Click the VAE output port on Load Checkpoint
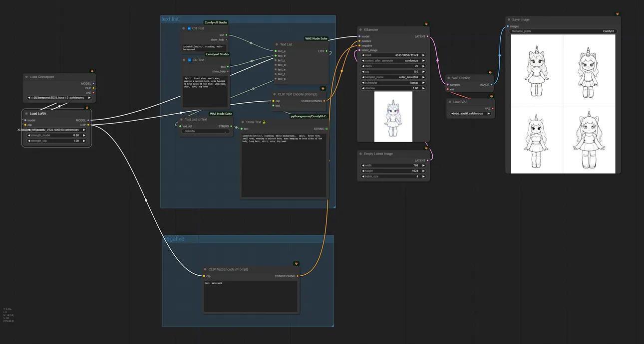The image size is (644, 344). (x=94, y=93)
